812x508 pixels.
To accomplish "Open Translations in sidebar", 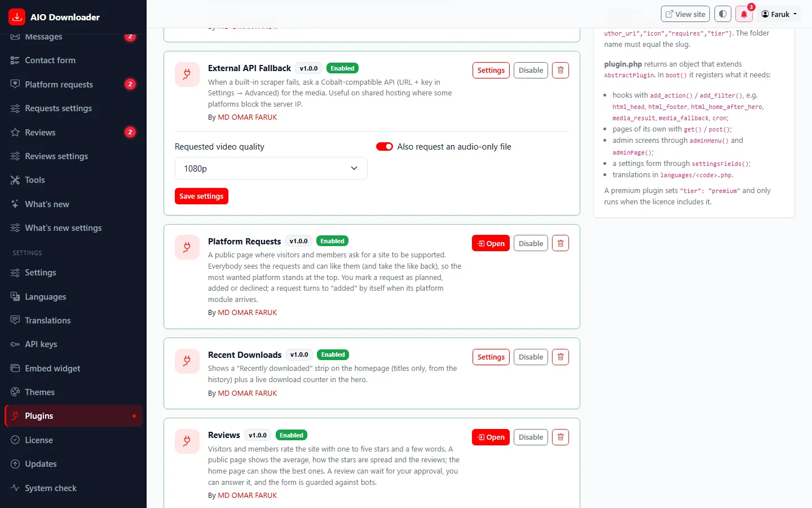I will pos(73,321).
